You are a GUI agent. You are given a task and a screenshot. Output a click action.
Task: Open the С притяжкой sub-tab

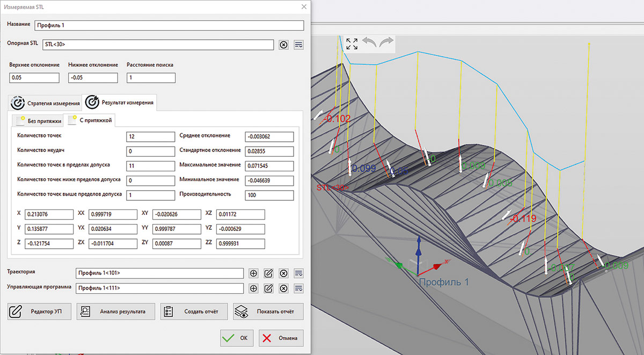tap(90, 120)
